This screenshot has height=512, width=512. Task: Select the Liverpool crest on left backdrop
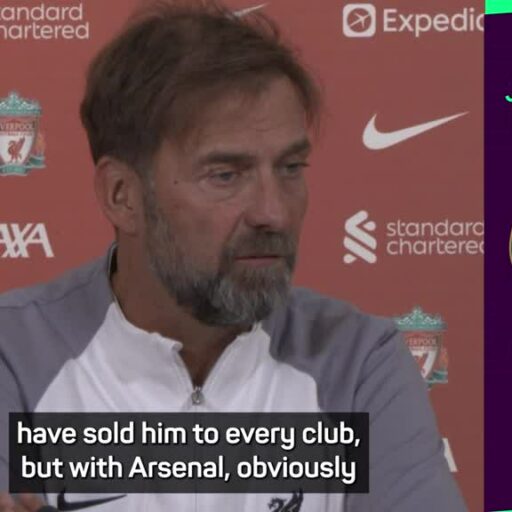click(21, 133)
